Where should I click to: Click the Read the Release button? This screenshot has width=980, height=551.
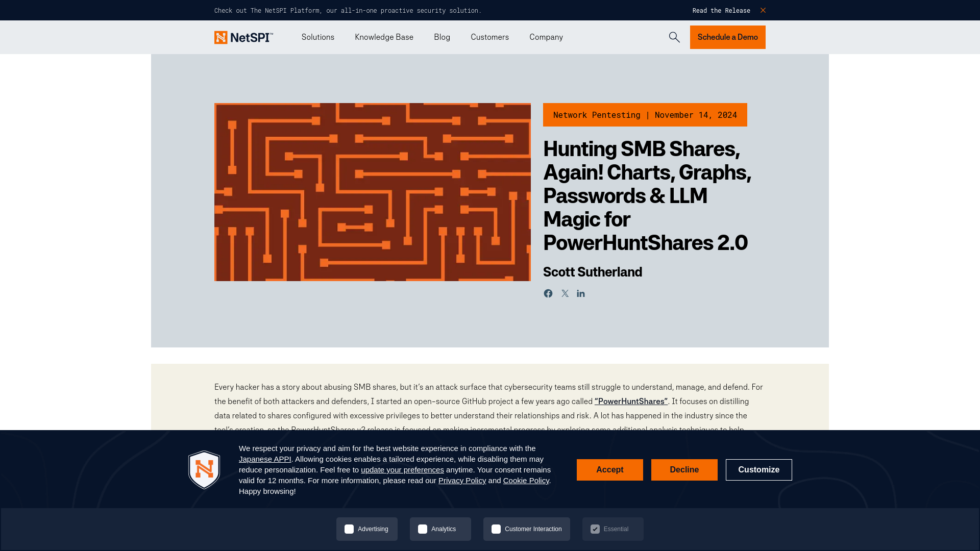click(x=722, y=10)
